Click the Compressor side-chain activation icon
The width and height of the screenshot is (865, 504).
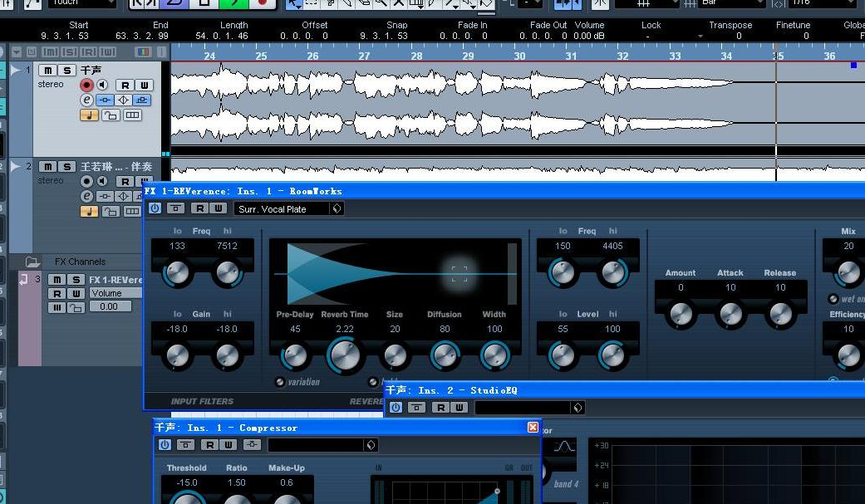tap(252, 445)
